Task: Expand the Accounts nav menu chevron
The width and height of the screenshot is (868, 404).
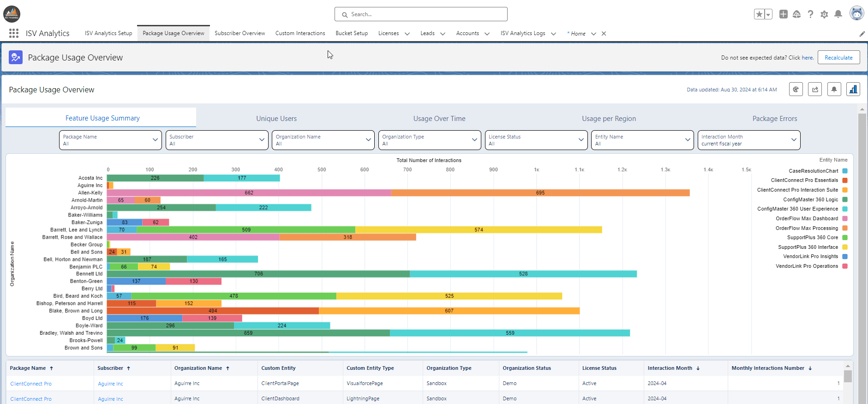Action: [487, 34]
